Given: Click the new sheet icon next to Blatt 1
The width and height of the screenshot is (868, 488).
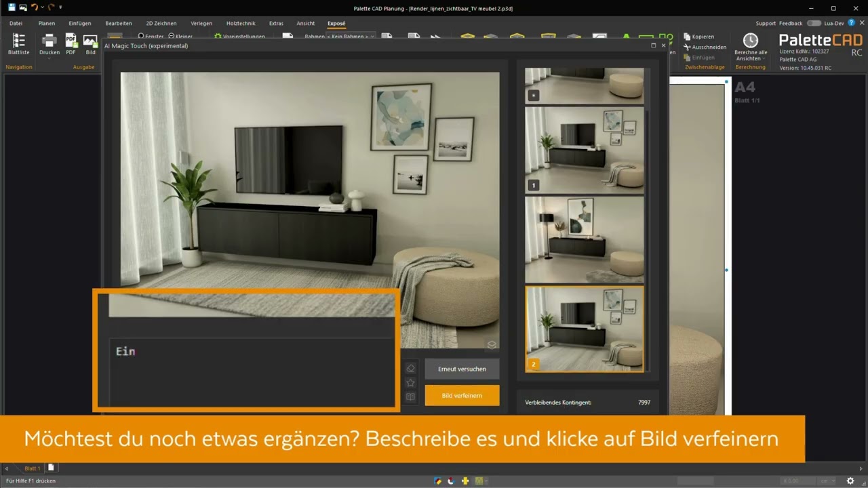Looking at the screenshot, I should pyautogui.click(x=51, y=468).
